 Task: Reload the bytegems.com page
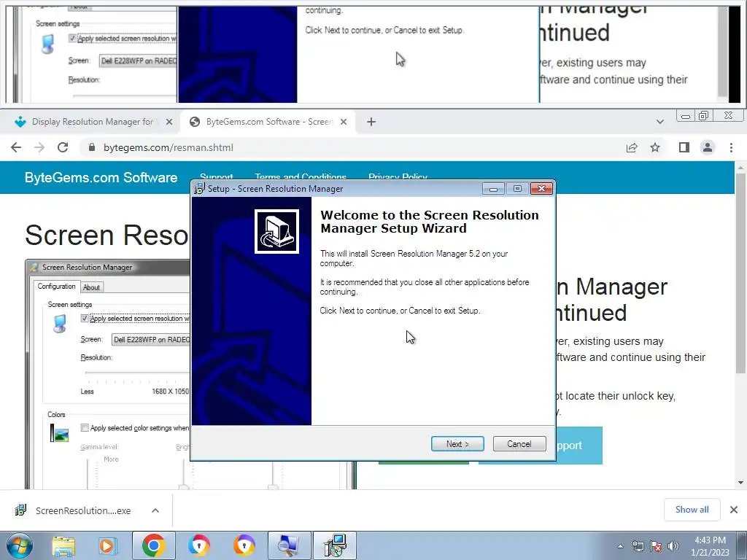63,147
